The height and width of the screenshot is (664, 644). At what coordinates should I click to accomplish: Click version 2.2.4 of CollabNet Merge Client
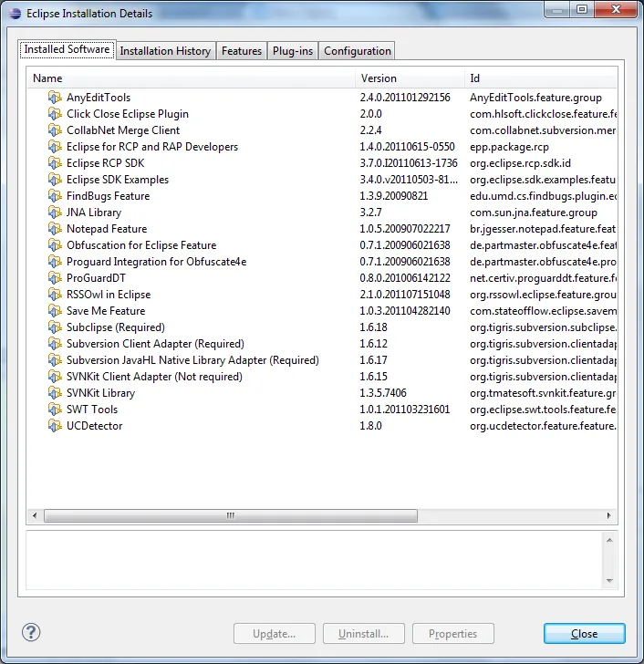371,130
